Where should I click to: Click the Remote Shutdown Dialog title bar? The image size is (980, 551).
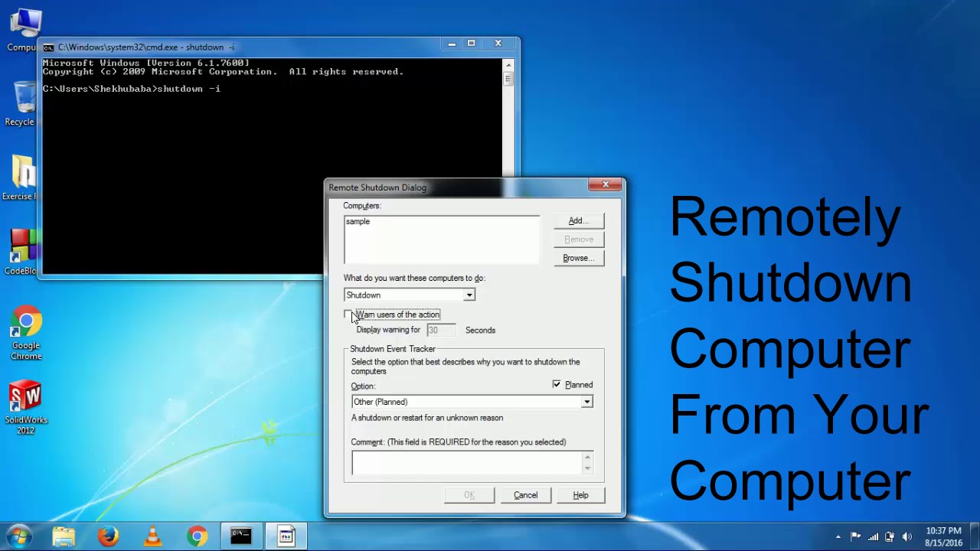pyautogui.click(x=457, y=187)
